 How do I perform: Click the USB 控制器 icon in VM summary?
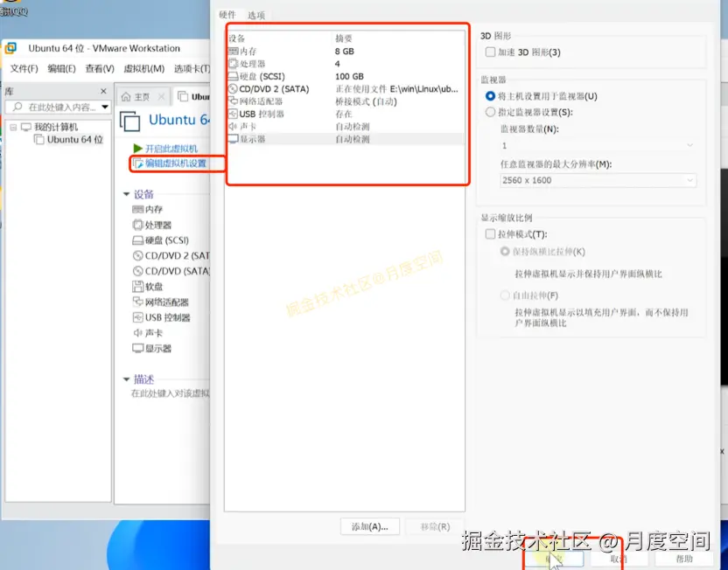[138, 317]
